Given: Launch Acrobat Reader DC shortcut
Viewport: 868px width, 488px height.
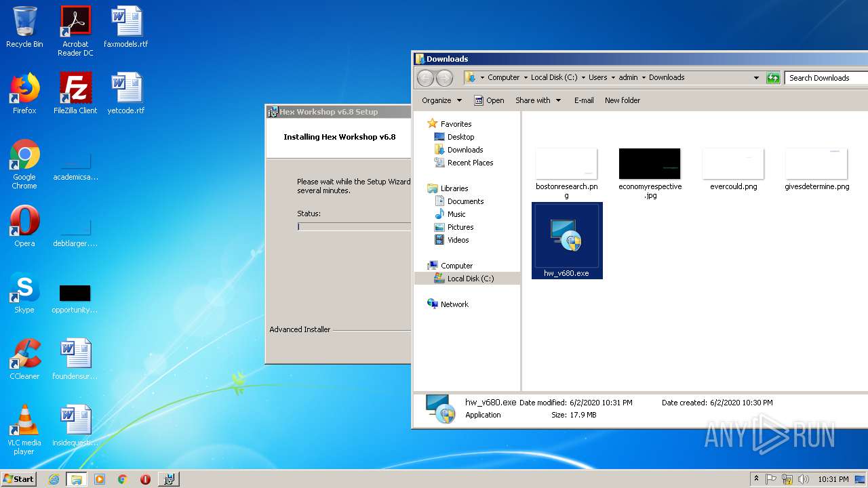Looking at the screenshot, I should 75,31.
